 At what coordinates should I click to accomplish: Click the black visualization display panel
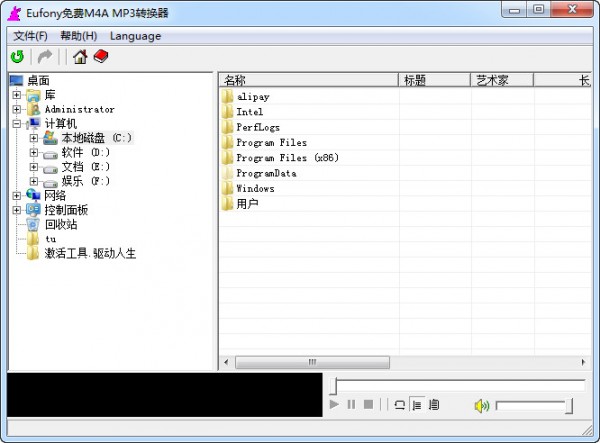pyautogui.click(x=165, y=395)
